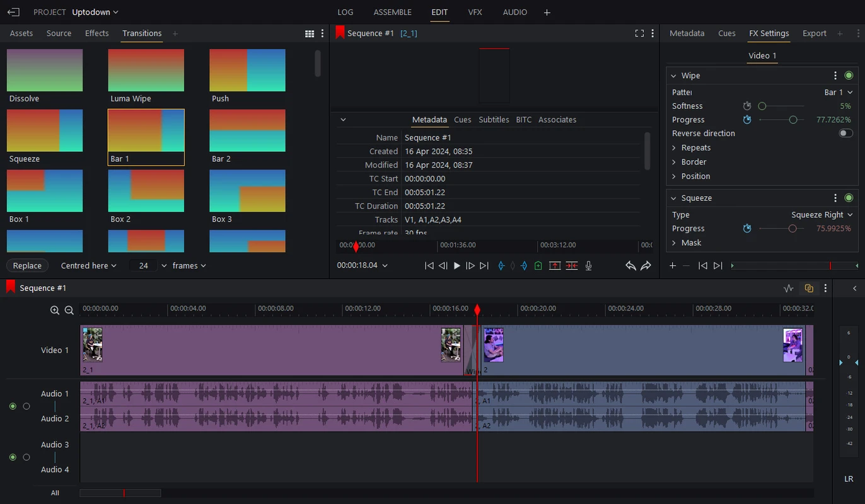This screenshot has height=504, width=865.
Task: Add a green cue marker
Action: (538, 266)
